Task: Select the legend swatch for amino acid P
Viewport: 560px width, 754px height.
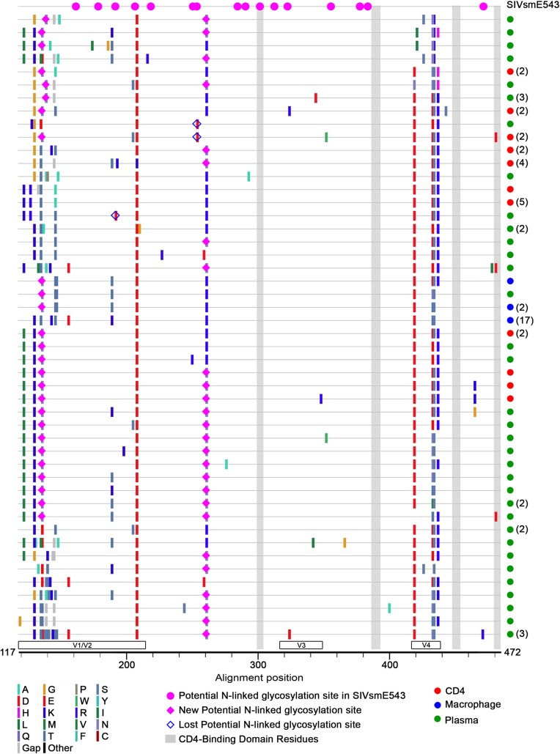Action: (76, 689)
